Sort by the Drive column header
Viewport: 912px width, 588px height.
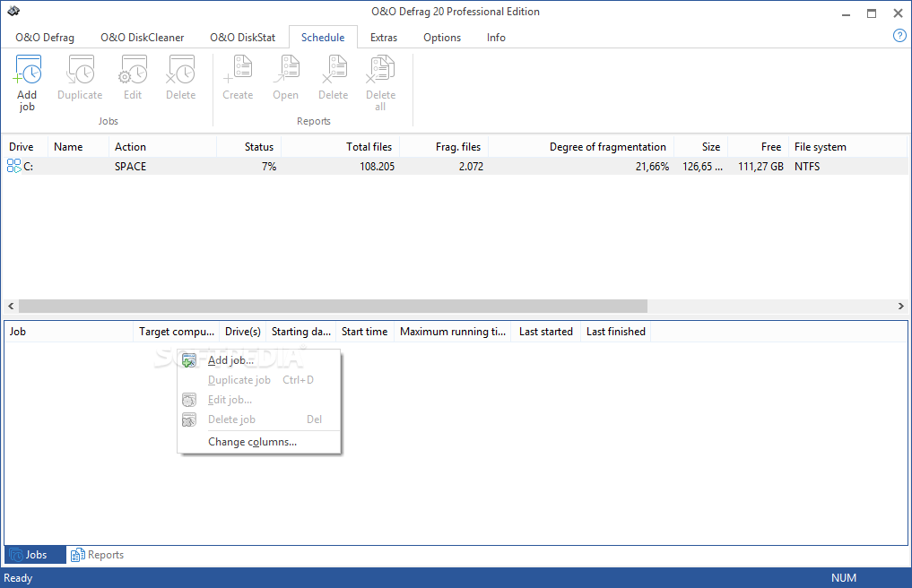coord(26,147)
